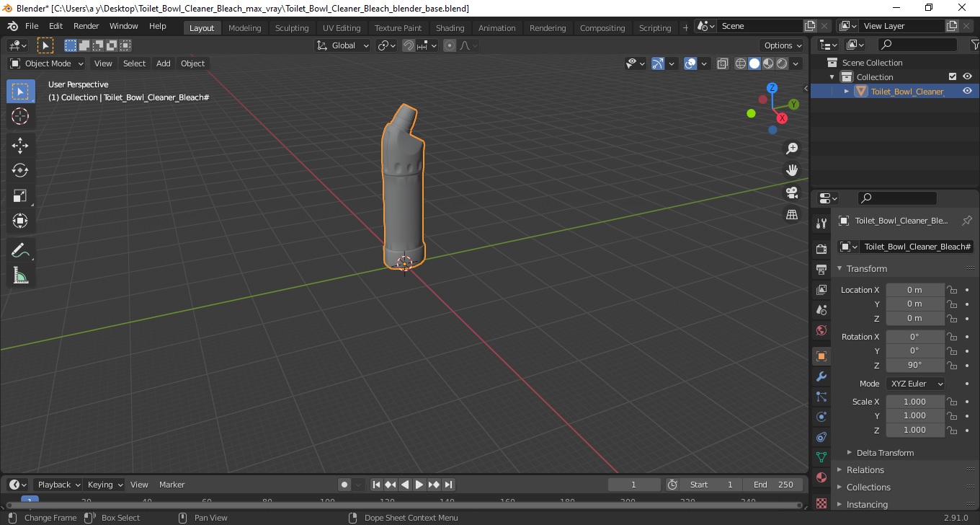Image resolution: width=980 pixels, height=525 pixels.
Task: Switch to the Shading workspace tab
Action: click(x=450, y=28)
